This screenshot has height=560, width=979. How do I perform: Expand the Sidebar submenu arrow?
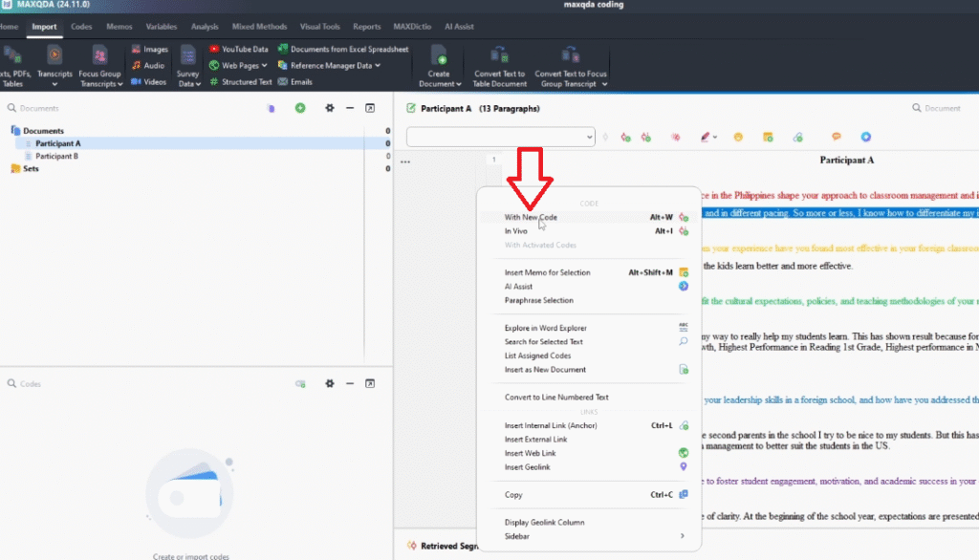(x=682, y=536)
